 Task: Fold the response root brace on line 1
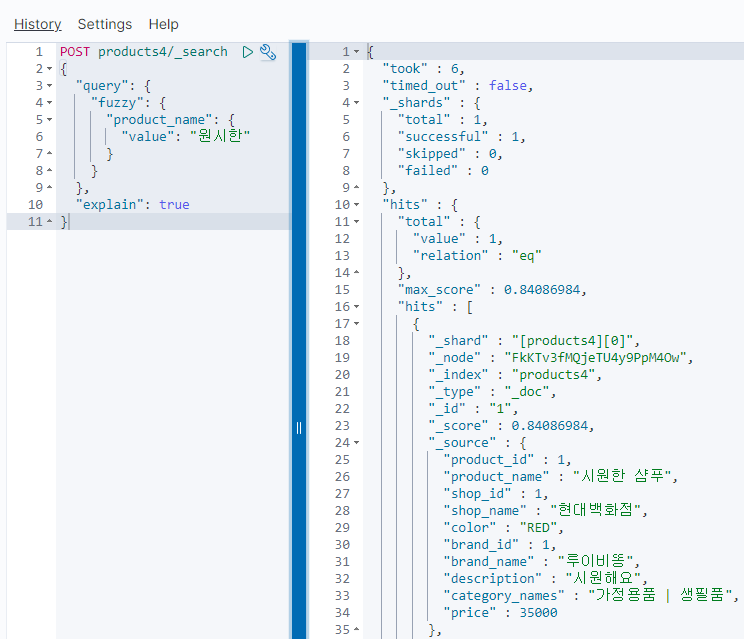357,51
